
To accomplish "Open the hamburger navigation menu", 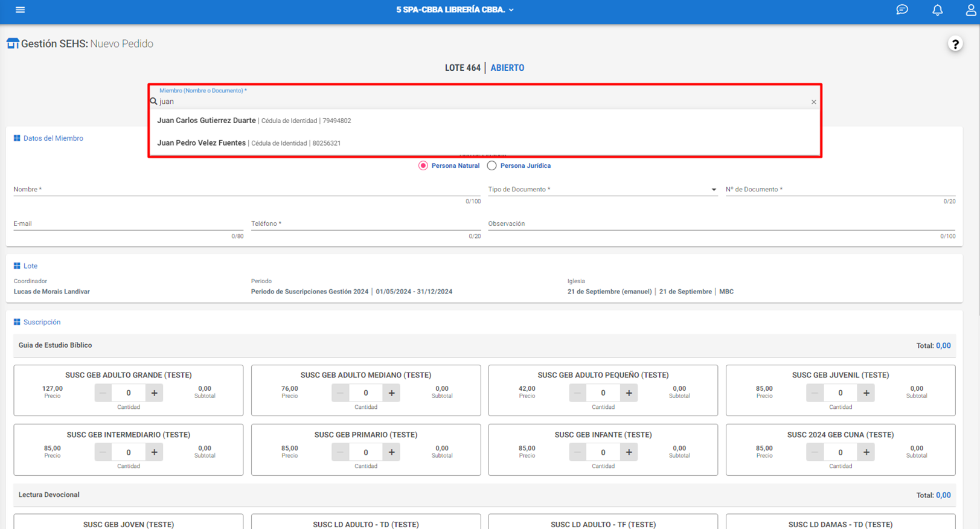I will [20, 10].
